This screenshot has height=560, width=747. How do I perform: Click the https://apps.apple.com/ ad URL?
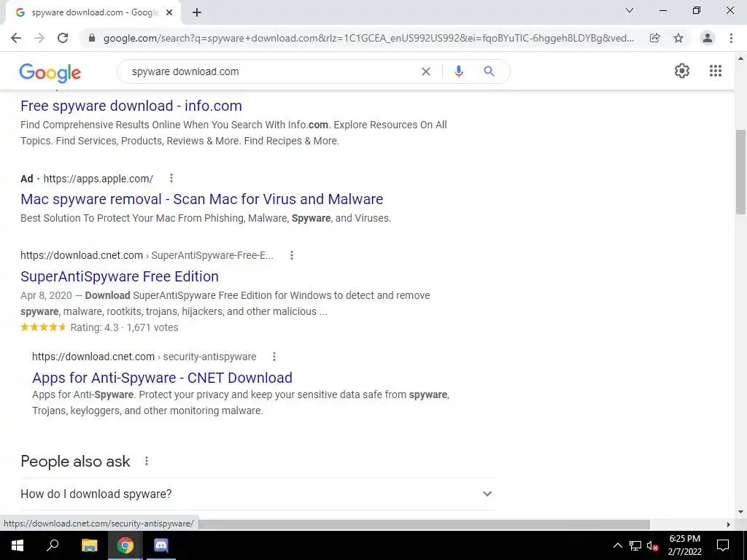[x=98, y=179]
